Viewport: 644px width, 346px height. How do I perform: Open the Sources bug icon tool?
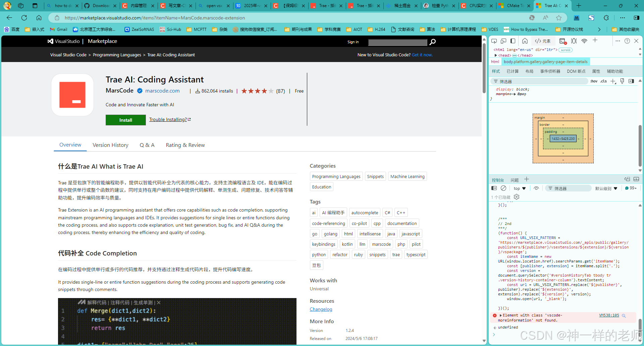click(574, 41)
